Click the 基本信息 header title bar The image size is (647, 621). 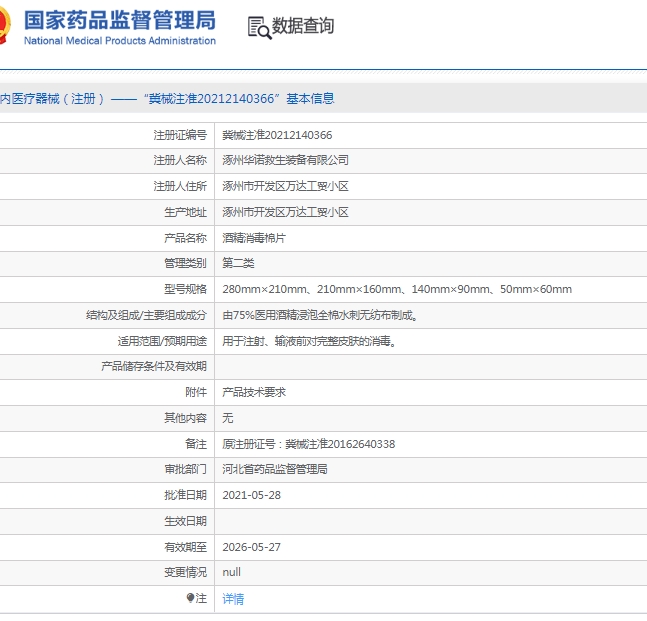[x=324, y=98]
